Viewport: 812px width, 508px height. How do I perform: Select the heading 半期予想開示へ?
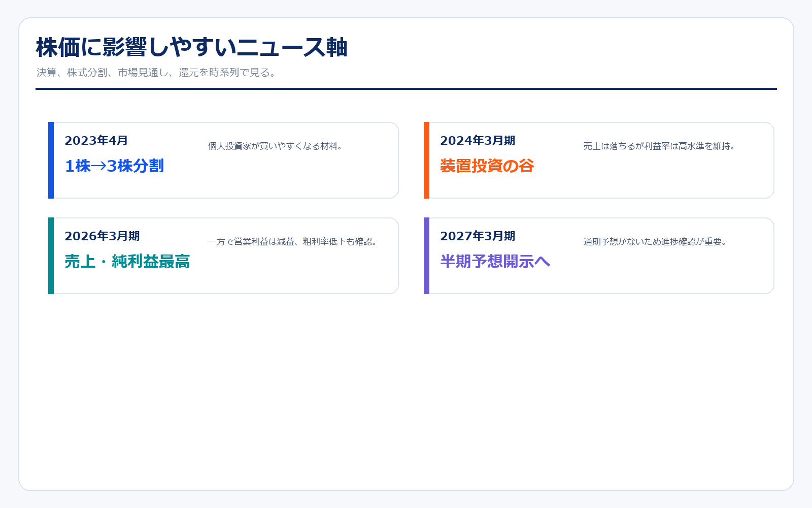[x=495, y=262]
